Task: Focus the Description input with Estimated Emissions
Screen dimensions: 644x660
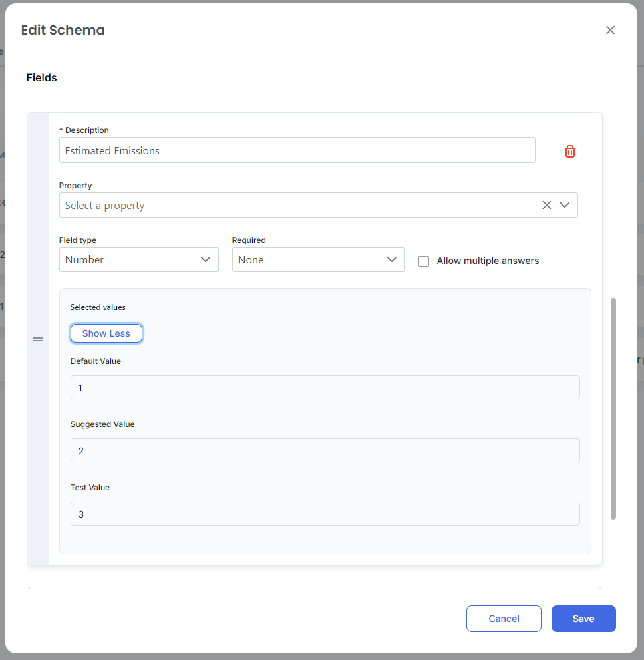Action: (x=297, y=150)
